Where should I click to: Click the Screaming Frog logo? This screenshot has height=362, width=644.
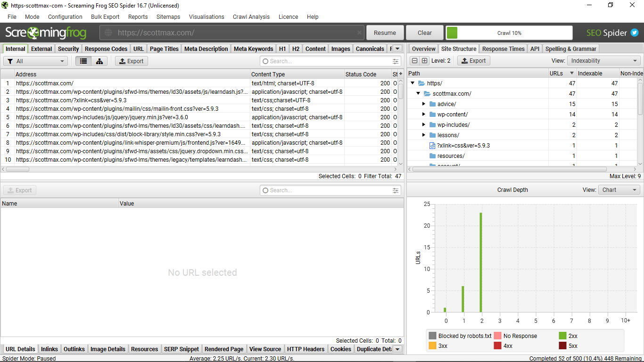(46, 33)
